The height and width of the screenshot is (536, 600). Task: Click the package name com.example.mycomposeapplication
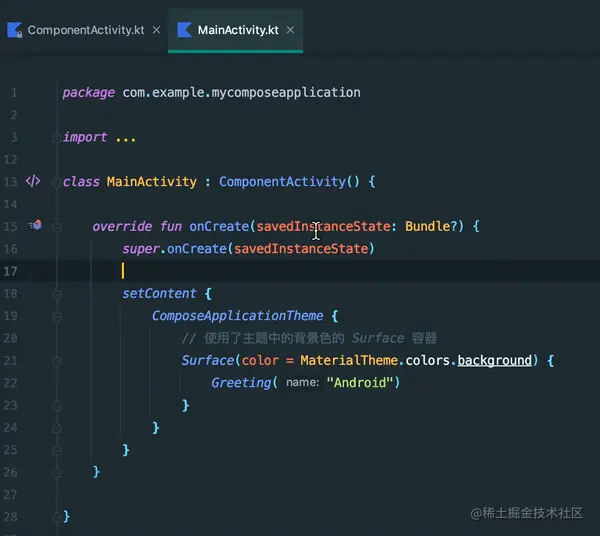[241, 93]
